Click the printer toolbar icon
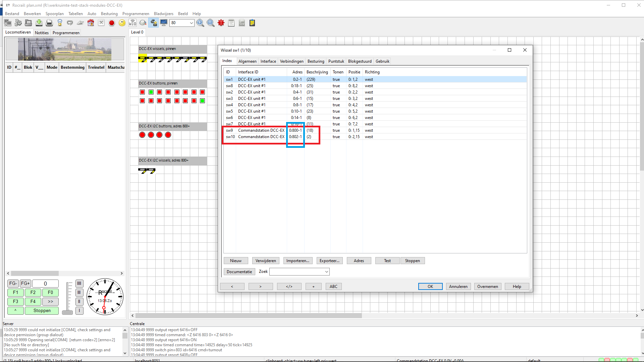Image resolution: width=644 pixels, height=362 pixels. point(49,23)
